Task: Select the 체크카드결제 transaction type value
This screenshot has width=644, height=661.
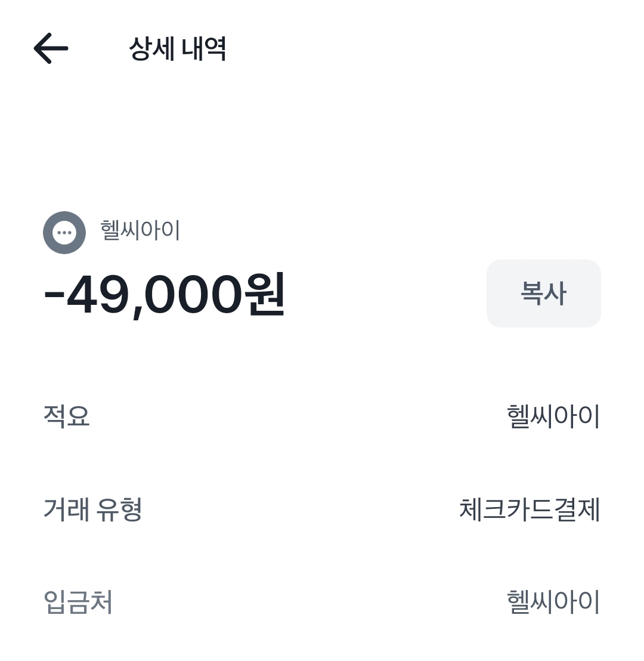Action: tap(529, 510)
